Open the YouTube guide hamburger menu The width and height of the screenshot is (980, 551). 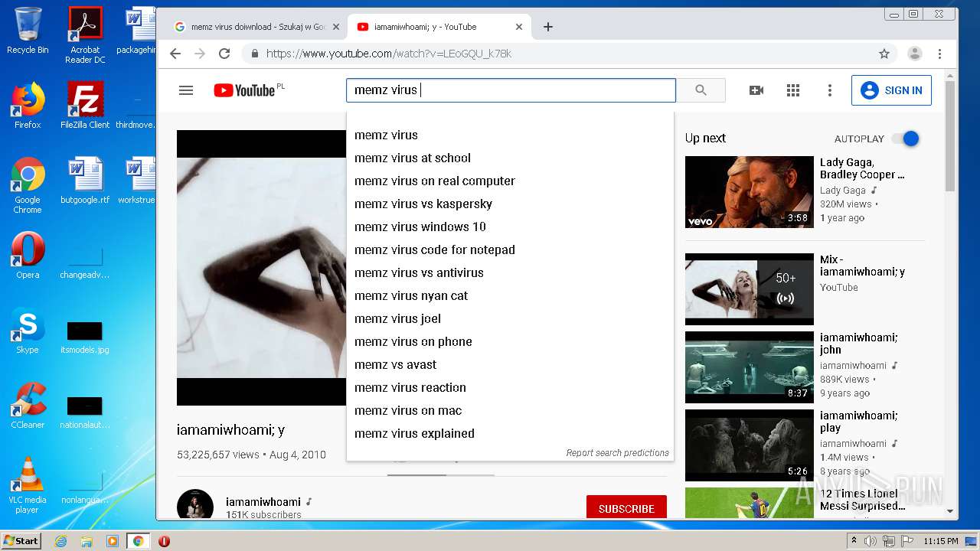(186, 90)
